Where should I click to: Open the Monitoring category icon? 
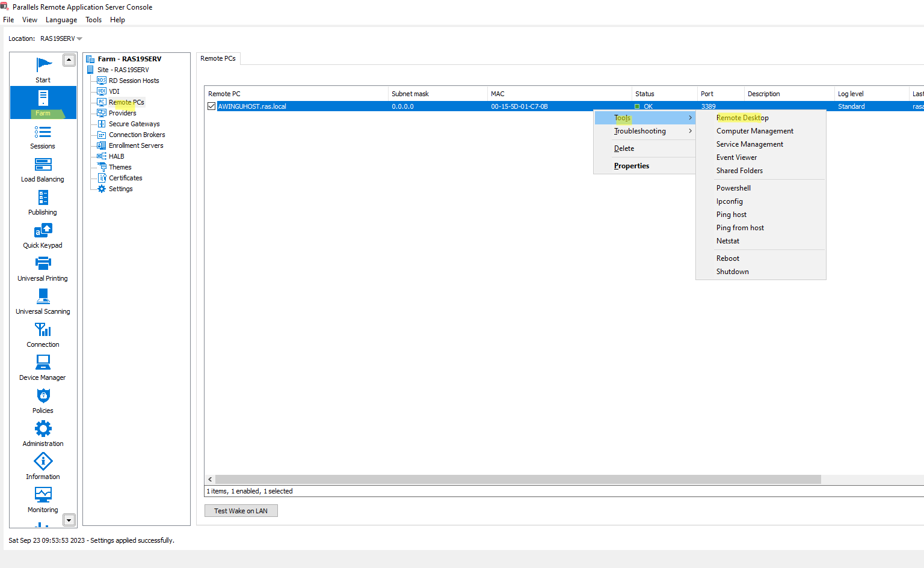coord(43,495)
